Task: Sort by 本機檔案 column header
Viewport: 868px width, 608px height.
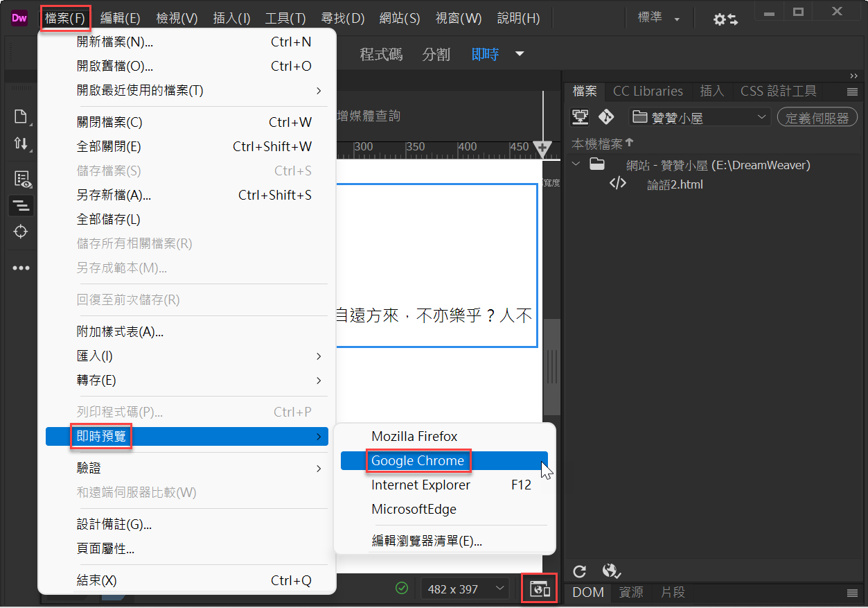Action: click(x=602, y=143)
